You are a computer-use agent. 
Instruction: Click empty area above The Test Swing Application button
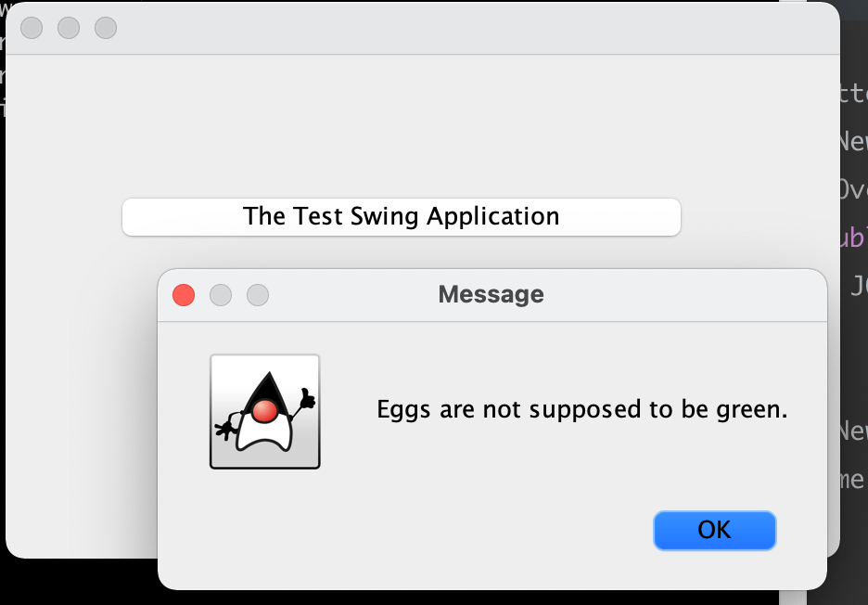coord(402,127)
